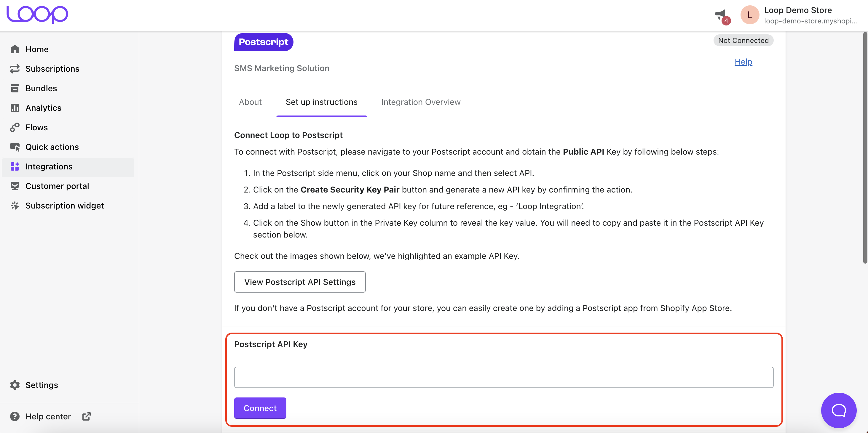Viewport: 868px width, 433px height.
Task: Click 'Create Security Key Pair' bold text
Action: (x=350, y=190)
